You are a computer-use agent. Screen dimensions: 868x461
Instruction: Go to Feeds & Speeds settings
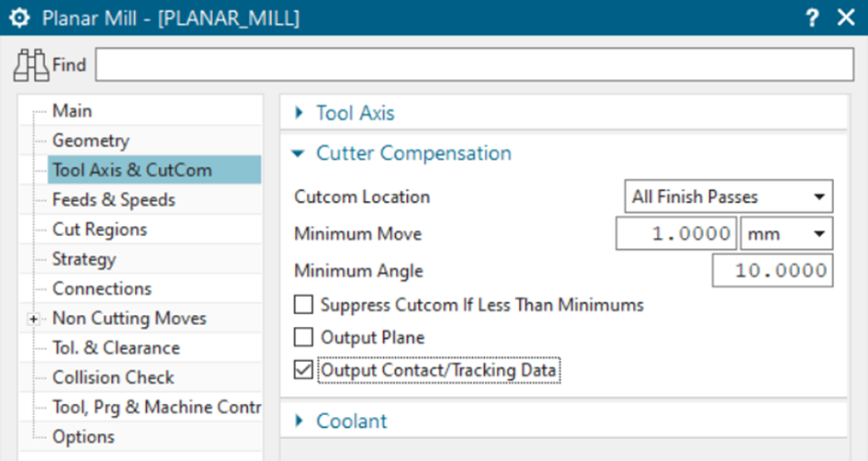coord(113,199)
